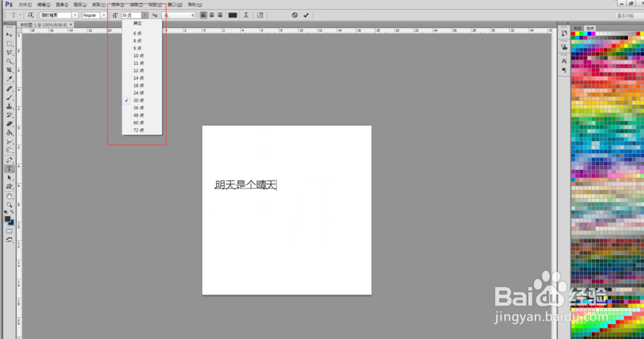Choose 72 pt font size
This screenshot has height=339, width=644.
tap(142, 130)
